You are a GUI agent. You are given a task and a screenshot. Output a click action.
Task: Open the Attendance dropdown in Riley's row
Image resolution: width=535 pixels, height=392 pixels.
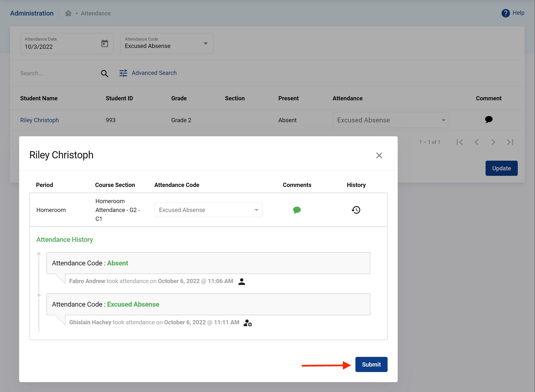tap(391, 120)
